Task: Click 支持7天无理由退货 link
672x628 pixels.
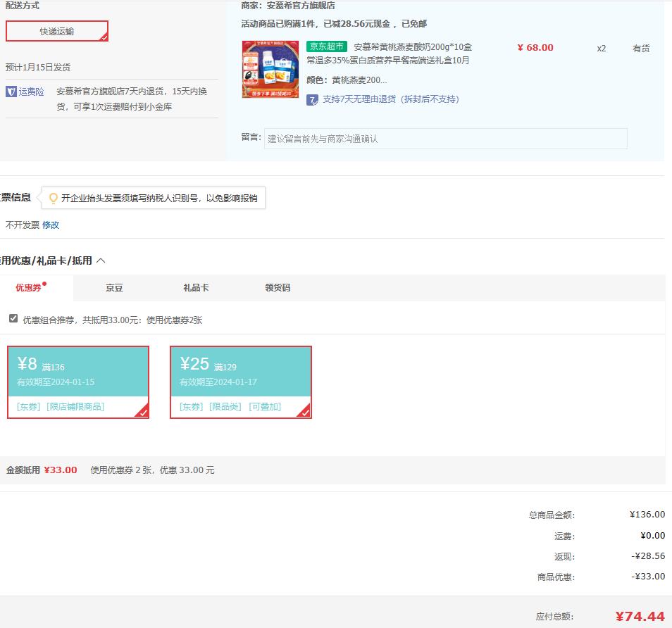Action: [391, 99]
